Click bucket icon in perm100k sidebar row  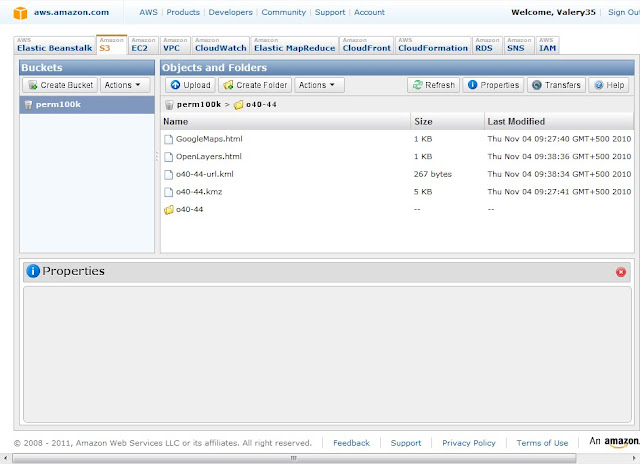click(28, 105)
